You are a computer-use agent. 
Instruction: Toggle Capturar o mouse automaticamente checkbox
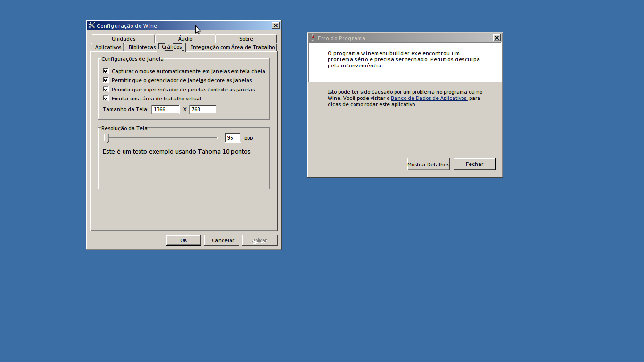point(106,71)
